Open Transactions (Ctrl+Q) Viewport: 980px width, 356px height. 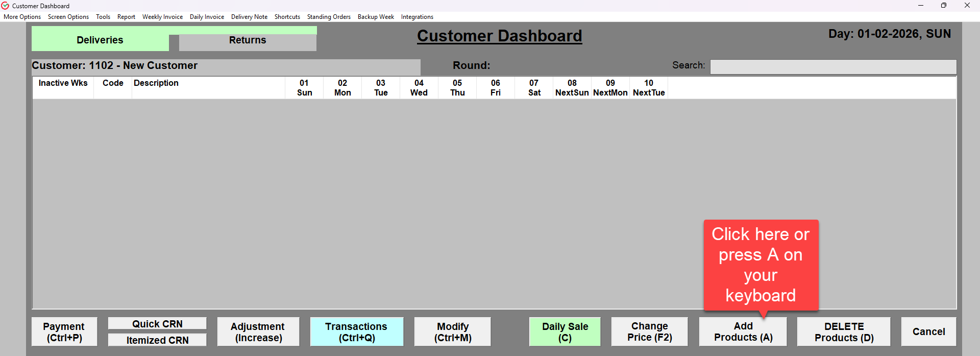357,332
